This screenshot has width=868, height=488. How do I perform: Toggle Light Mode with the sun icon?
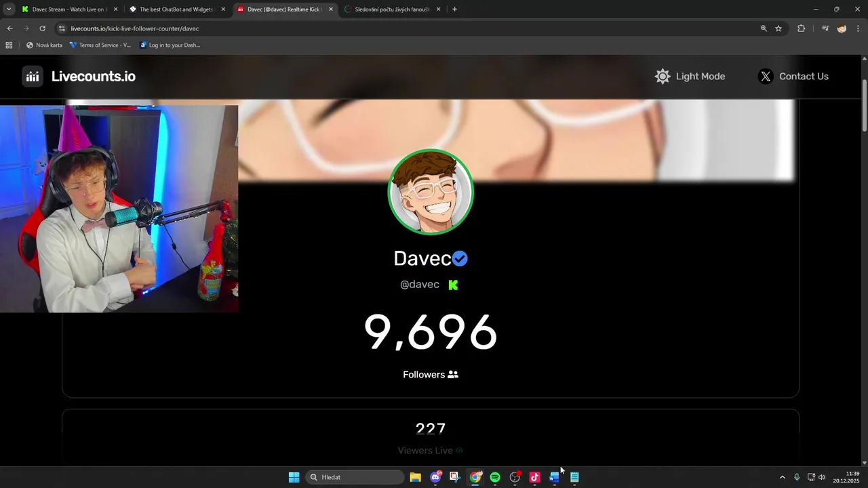point(663,77)
